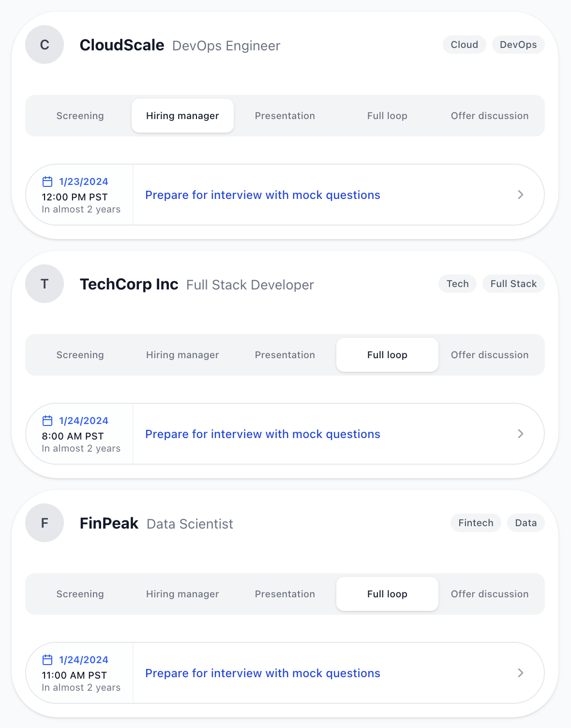Switch CloudScale to Presentation stage
Screen dimensions: 571x728
click(285, 116)
